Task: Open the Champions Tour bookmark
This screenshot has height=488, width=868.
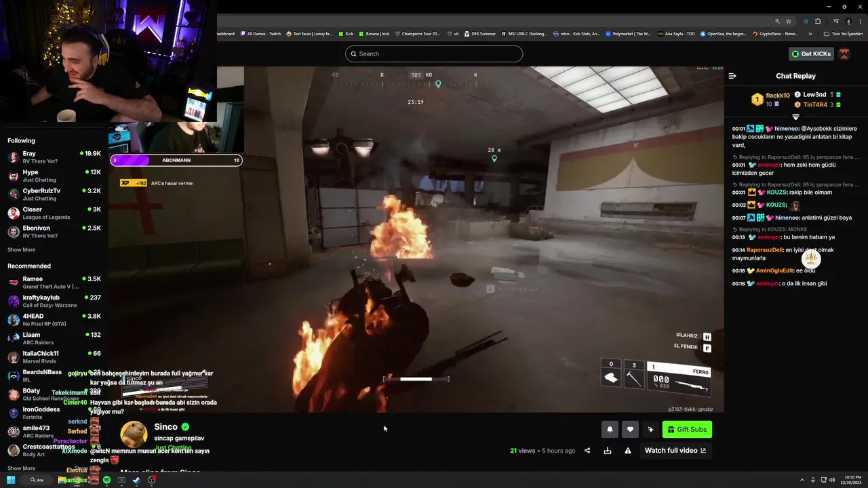Action: coord(417,33)
